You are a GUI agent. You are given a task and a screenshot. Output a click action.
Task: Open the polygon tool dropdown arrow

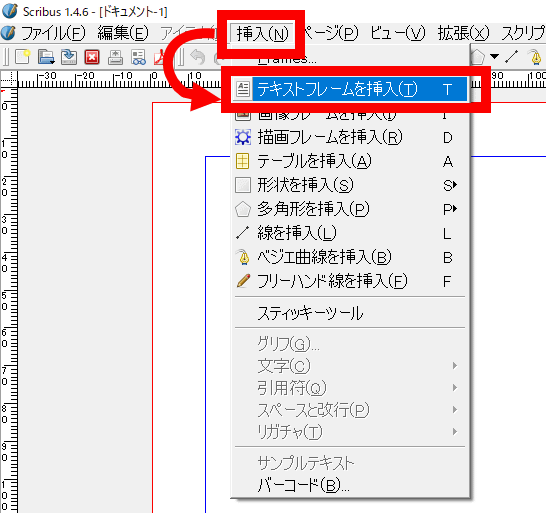click(494, 56)
